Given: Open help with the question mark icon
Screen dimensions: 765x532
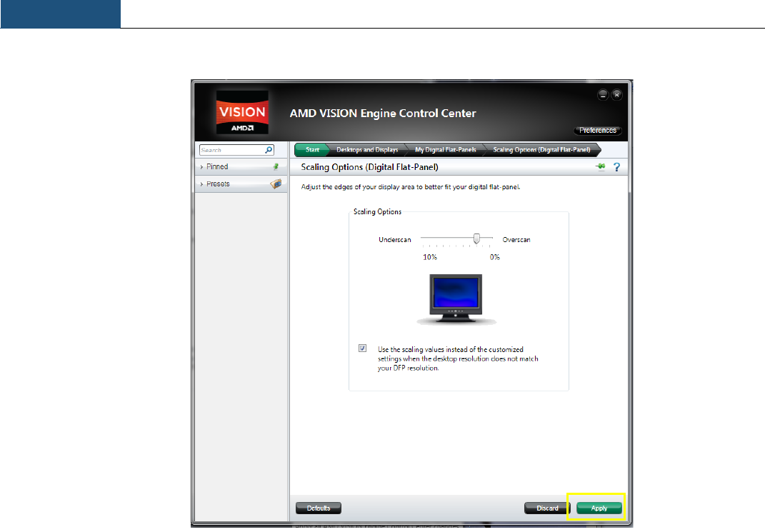Looking at the screenshot, I should click(x=616, y=167).
